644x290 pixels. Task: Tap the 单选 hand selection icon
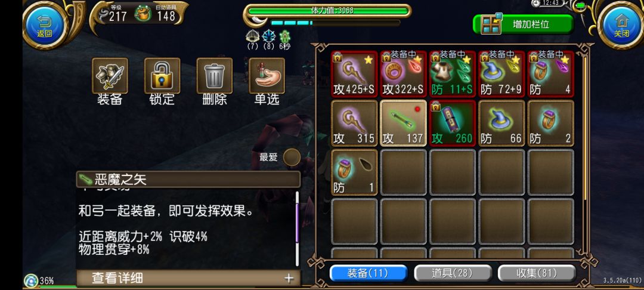pyautogui.click(x=267, y=76)
